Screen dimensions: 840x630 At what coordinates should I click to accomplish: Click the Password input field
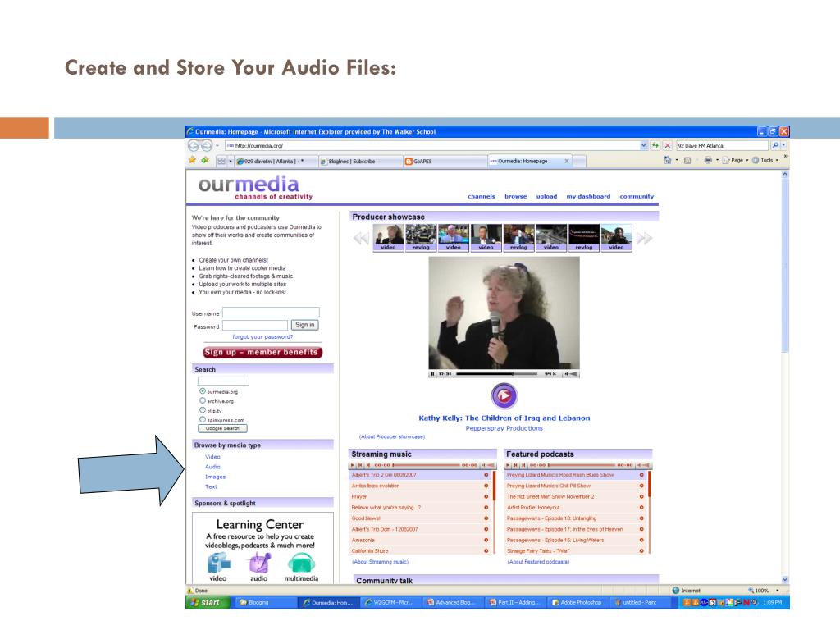click(255, 325)
